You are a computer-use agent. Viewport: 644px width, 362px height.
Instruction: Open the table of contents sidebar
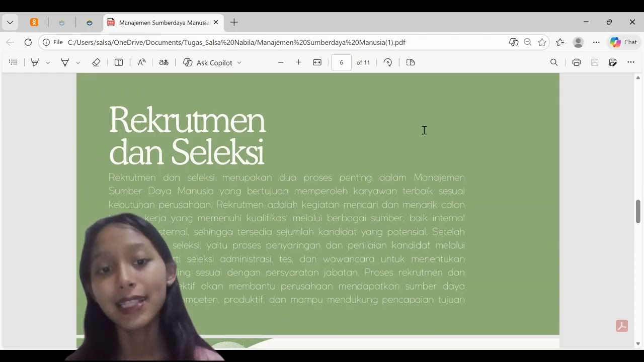13,62
